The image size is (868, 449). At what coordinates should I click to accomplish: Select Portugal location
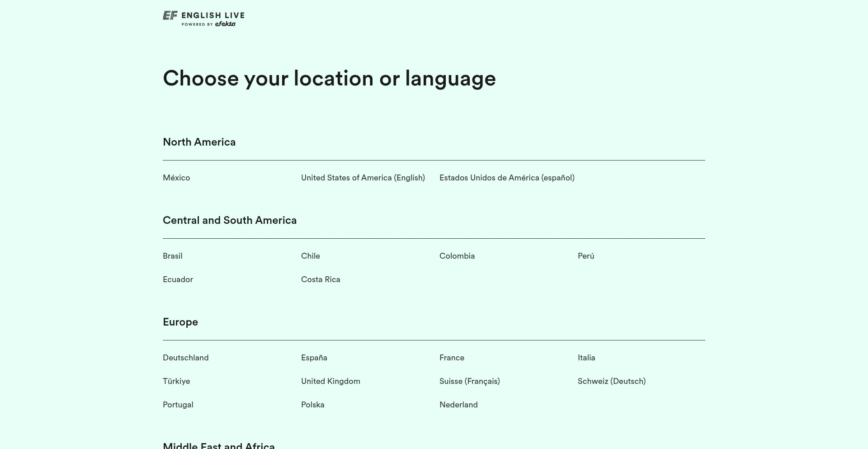(x=178, y=405)
